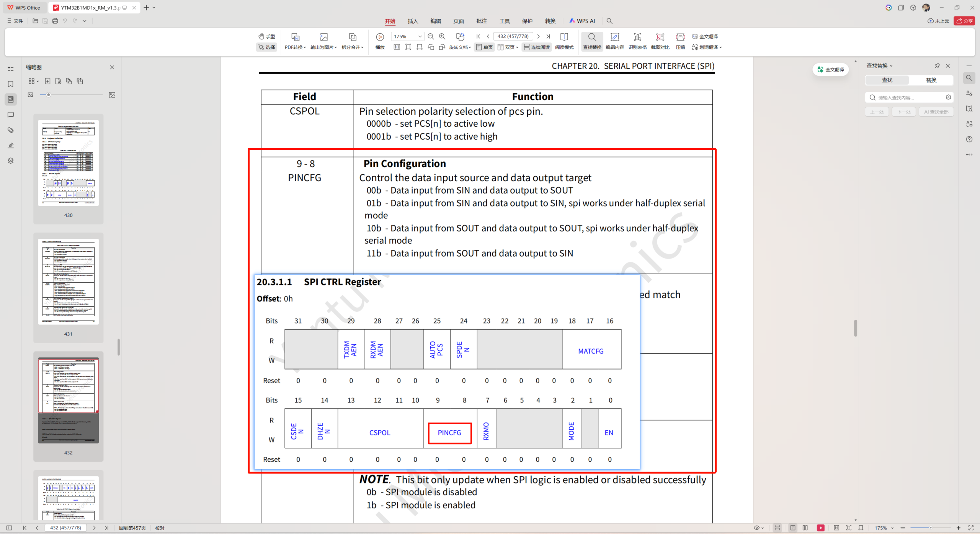
Task: Select the page 430 thumbnail
Action: point(69,163)
